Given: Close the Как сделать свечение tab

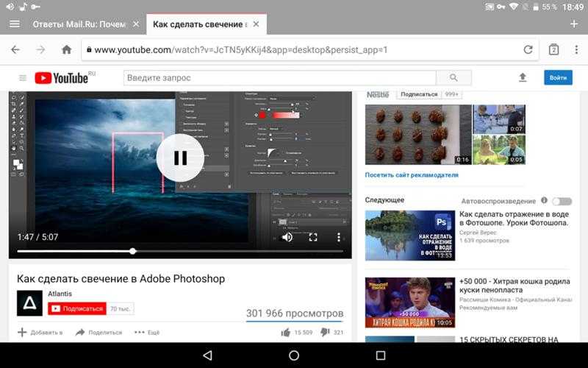Looking at the screenshot, I should tap(256, 24).
